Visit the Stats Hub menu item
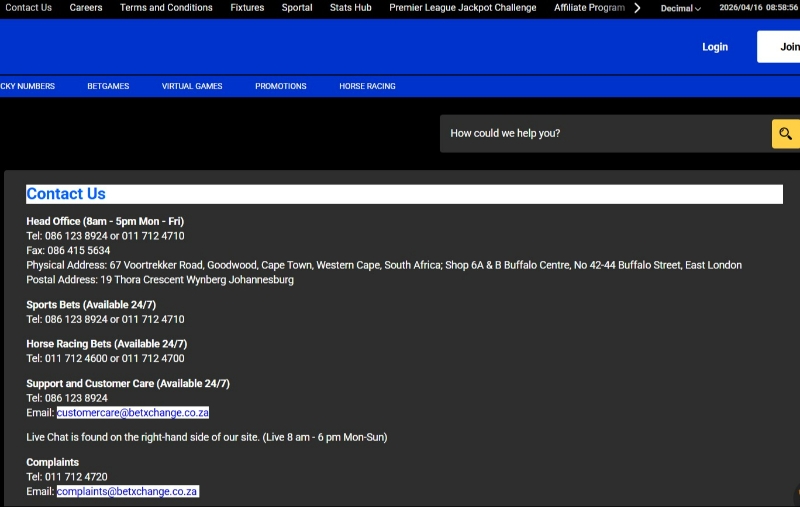800x507 pixels. [x=351, y=8]
